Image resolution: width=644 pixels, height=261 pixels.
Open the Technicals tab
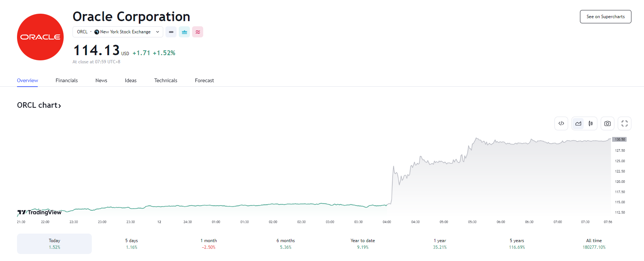pyautogui.click(x=166, y=80)
